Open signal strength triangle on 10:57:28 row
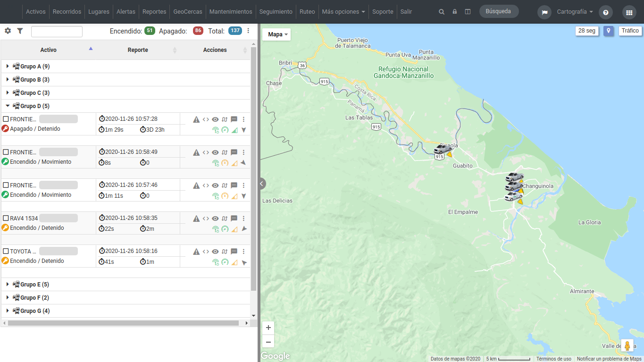 point(234,130)
